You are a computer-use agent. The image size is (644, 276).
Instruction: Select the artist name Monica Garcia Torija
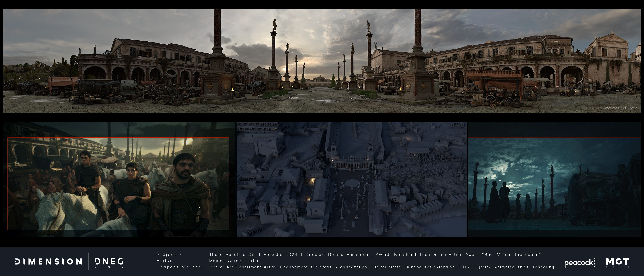tap(233, 261)
